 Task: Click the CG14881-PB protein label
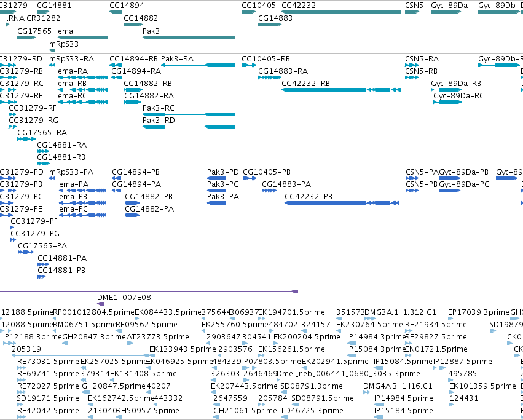point(61,271)
